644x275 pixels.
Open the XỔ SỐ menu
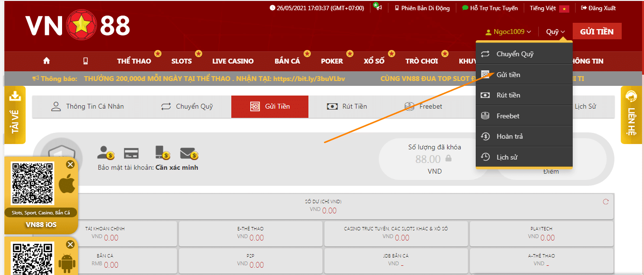click(x=374, y=61)
